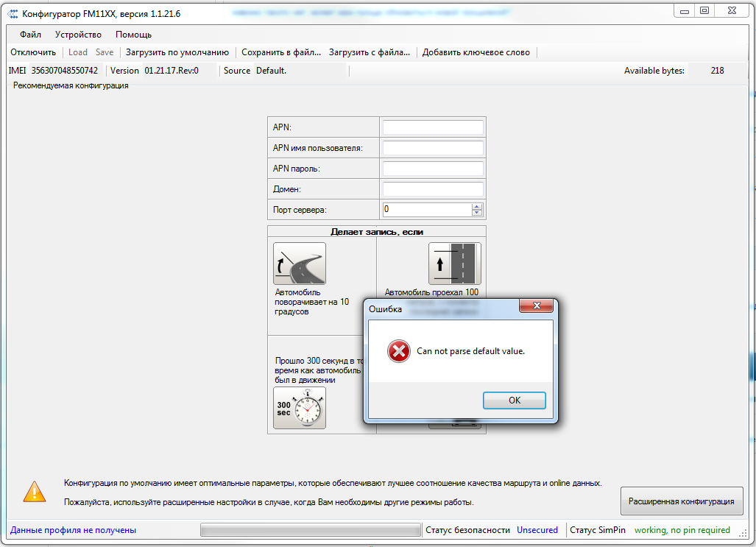Click Загрузить по умолчанию toolbar button
This screenshot has width=756, height=547.
pos(177,52)
